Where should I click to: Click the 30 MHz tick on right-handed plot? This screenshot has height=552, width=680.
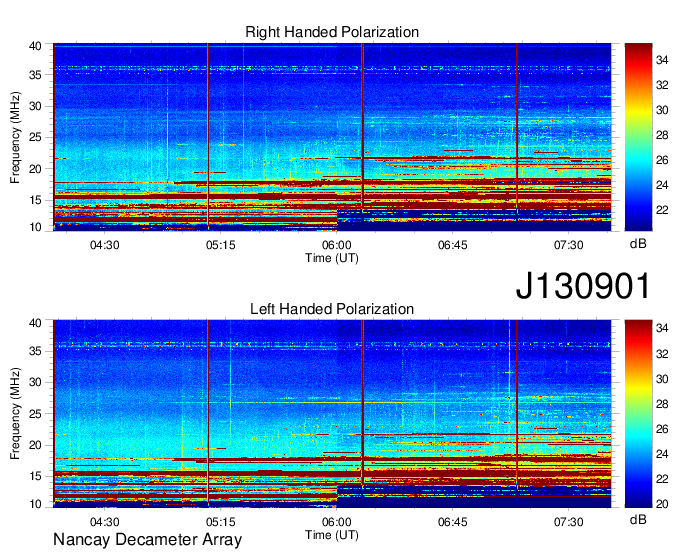[x=36, y=106]
